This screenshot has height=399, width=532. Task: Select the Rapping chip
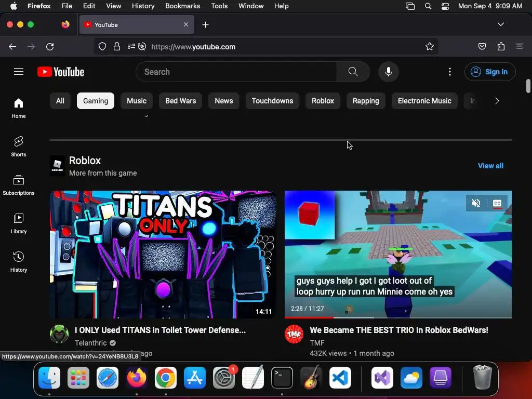pyautogui.click(x=366, y=101)
